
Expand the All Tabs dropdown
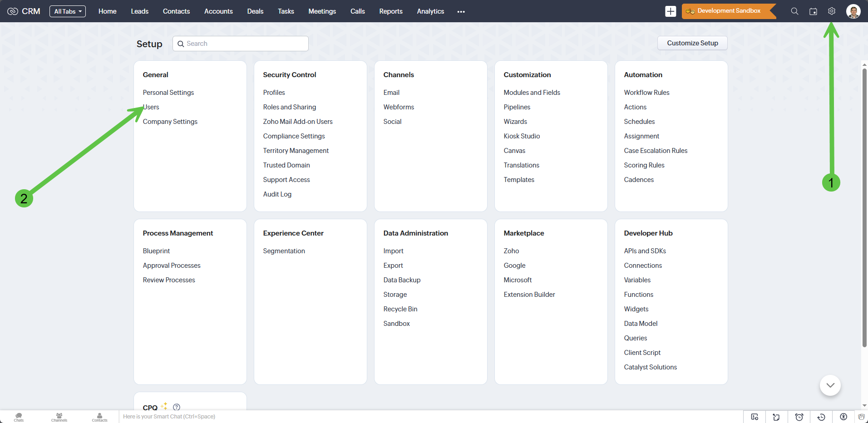(x=68, y=11)
